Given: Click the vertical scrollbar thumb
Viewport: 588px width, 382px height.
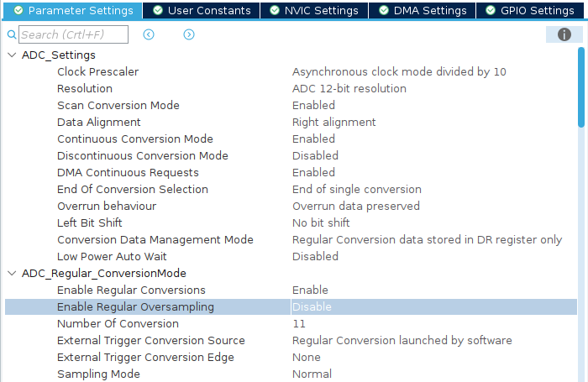Looking at the screenshot, I should 581,87.
